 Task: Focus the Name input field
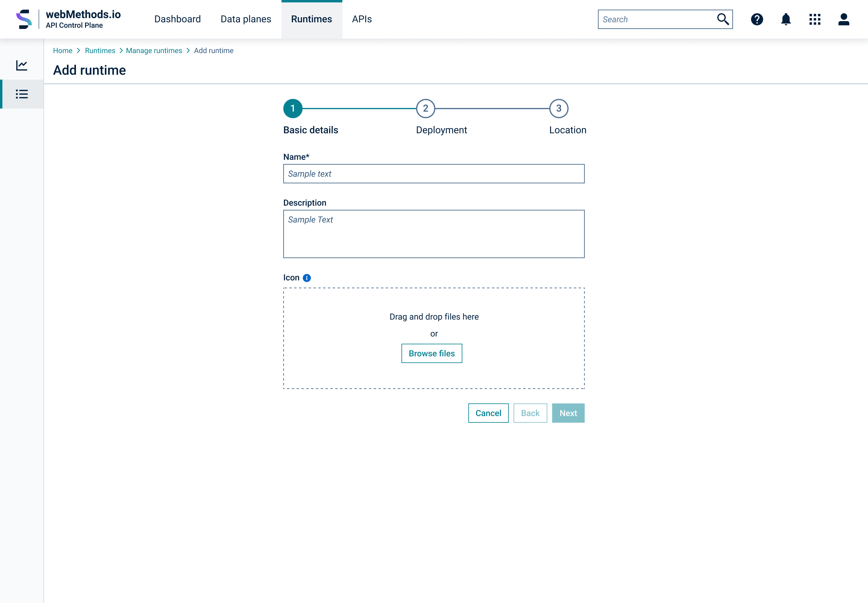(x=434, y=174)
